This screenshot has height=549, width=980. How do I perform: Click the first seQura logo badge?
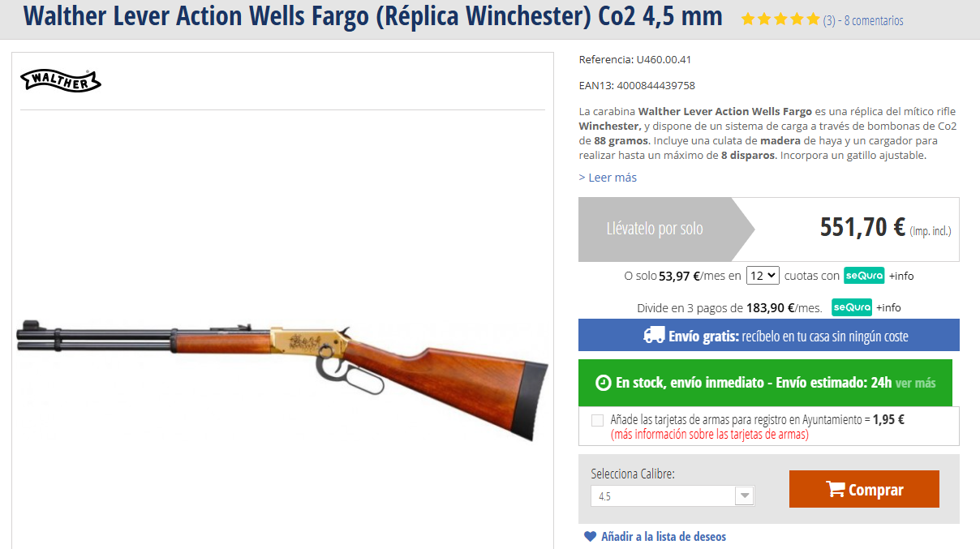(864, 276)
